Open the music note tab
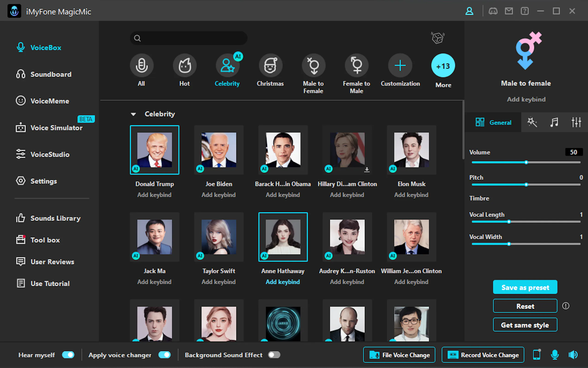 click(x=554, y=122)
